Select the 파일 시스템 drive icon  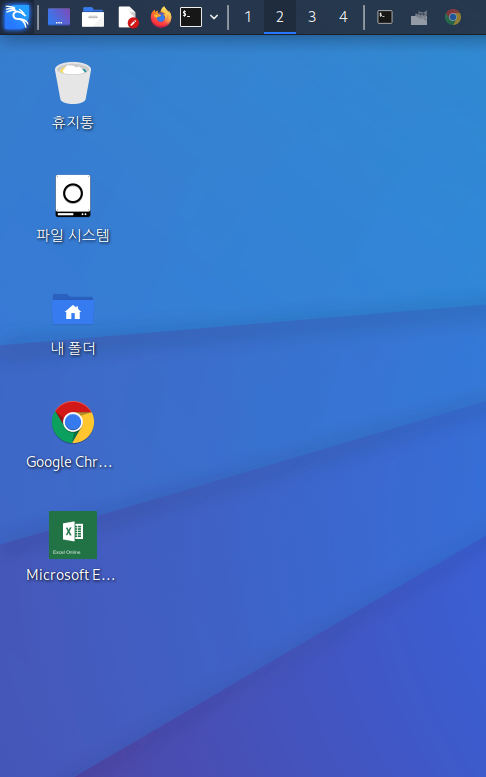point(73,196)
